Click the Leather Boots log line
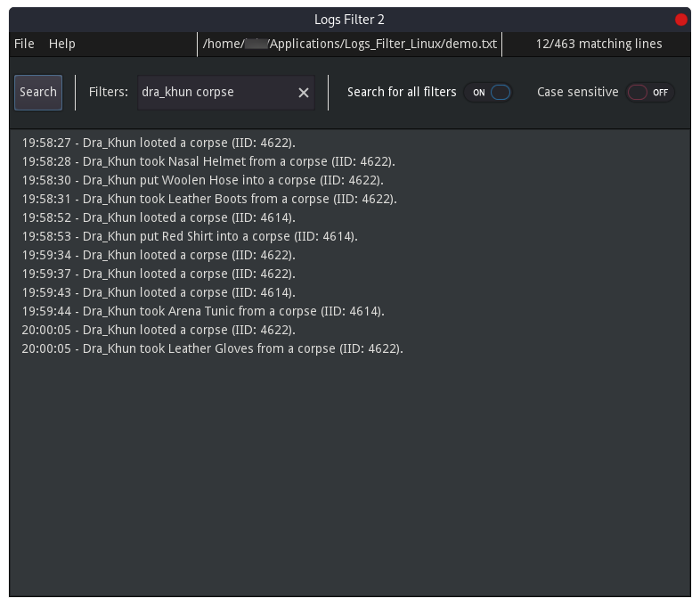The width and height of the screenshot is (700, 606). (209, 199)
